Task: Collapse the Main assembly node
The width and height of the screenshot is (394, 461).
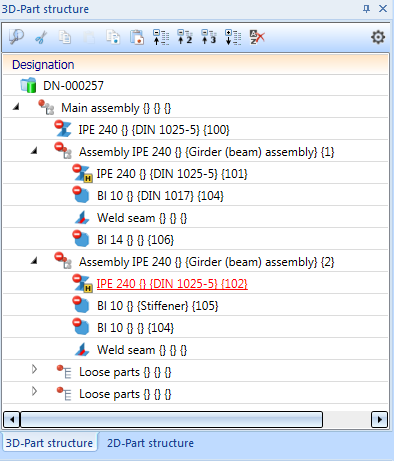Action: pos(16,107)
